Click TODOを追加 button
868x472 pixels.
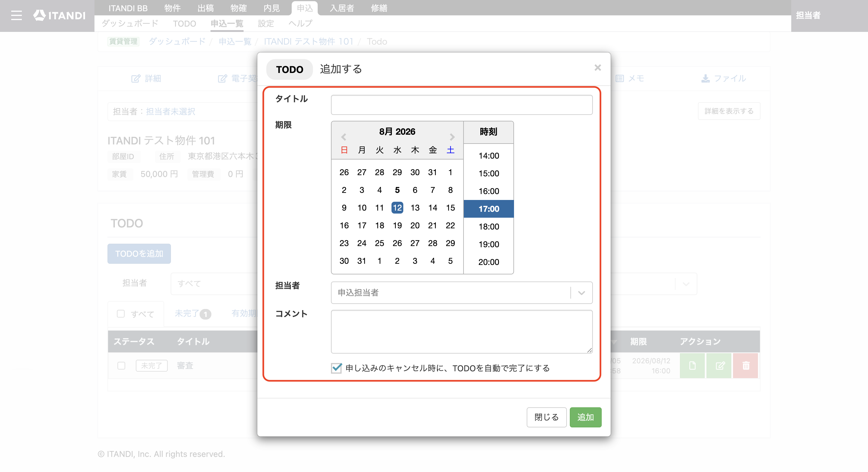[139, 253]
